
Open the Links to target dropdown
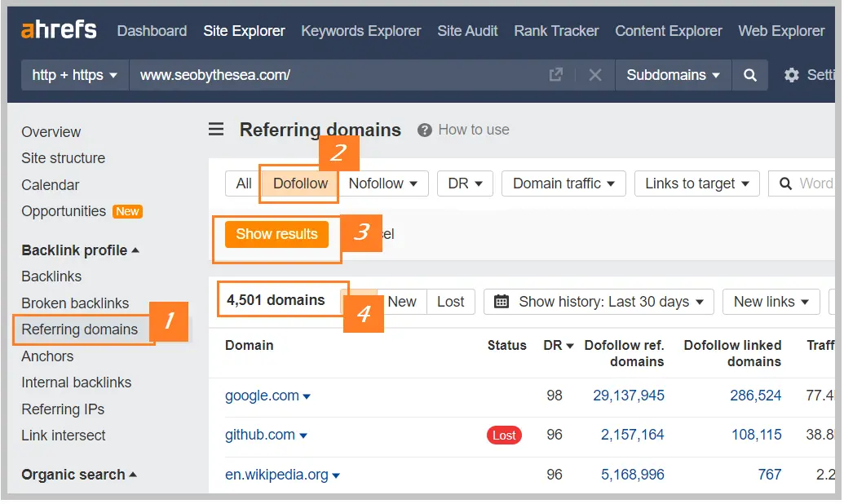(x=697, y=183)
